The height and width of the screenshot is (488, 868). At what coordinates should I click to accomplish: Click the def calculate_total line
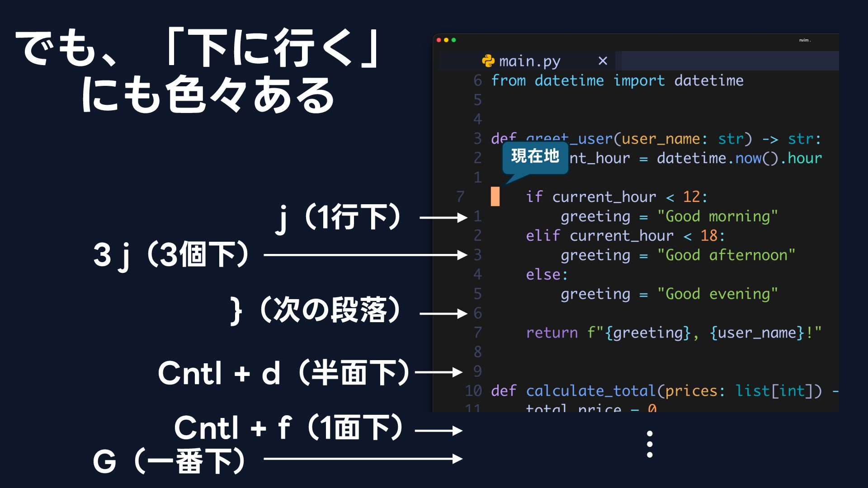point(665,391)
